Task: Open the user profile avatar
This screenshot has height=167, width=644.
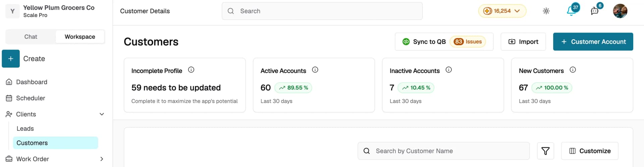Action: point(620,11)
